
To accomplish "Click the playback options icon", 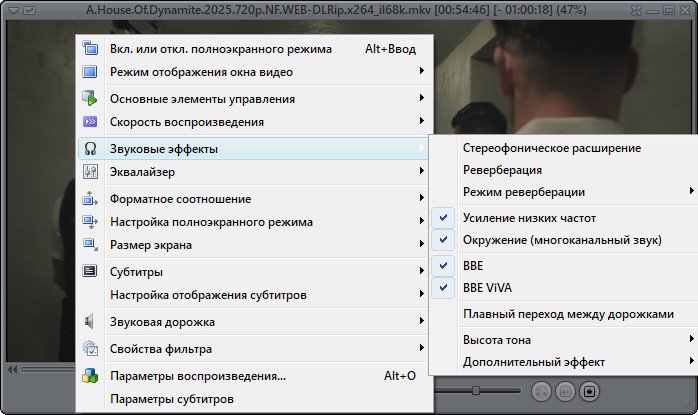I will (90, 376).
